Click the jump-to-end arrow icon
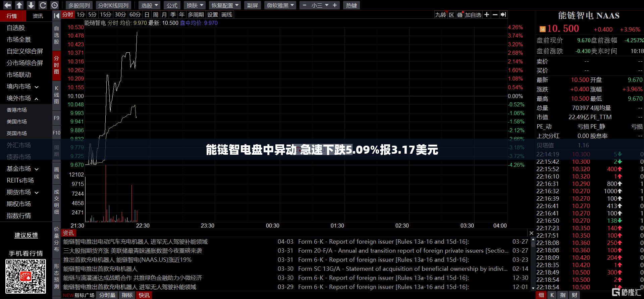 pyautogui.click(x=503, y=15)
